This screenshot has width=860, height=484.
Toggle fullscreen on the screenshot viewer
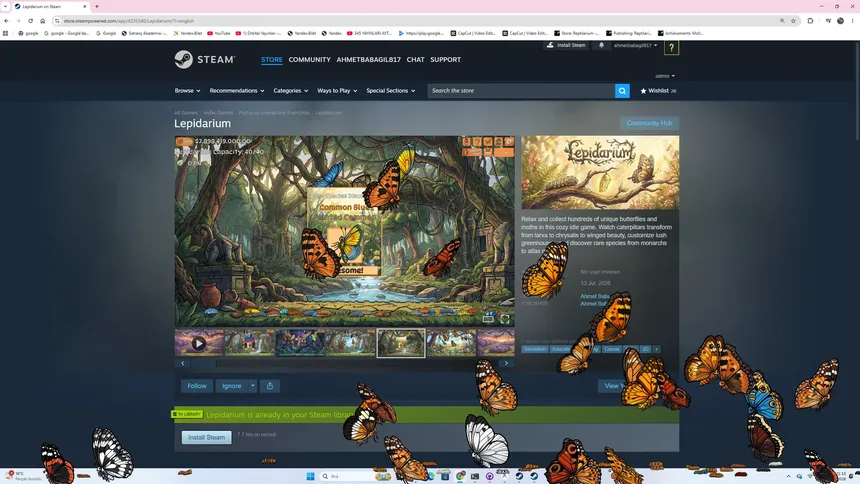(x=505, y=318)
